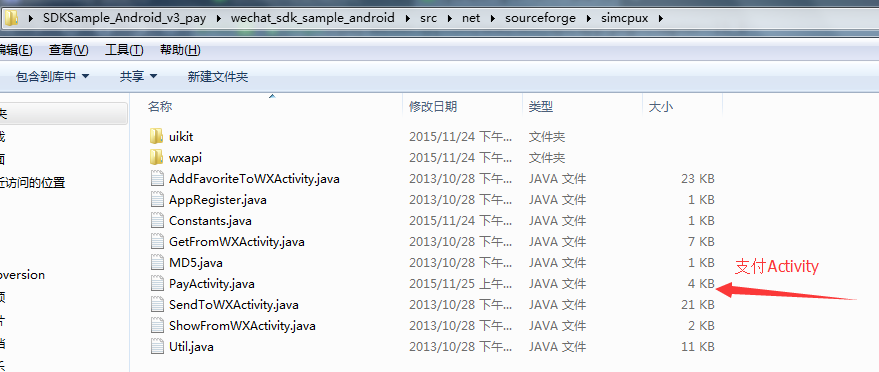This screenshot has width=879, height=372.
Task: Sort by 名称 column header
Action: [160, 107]
